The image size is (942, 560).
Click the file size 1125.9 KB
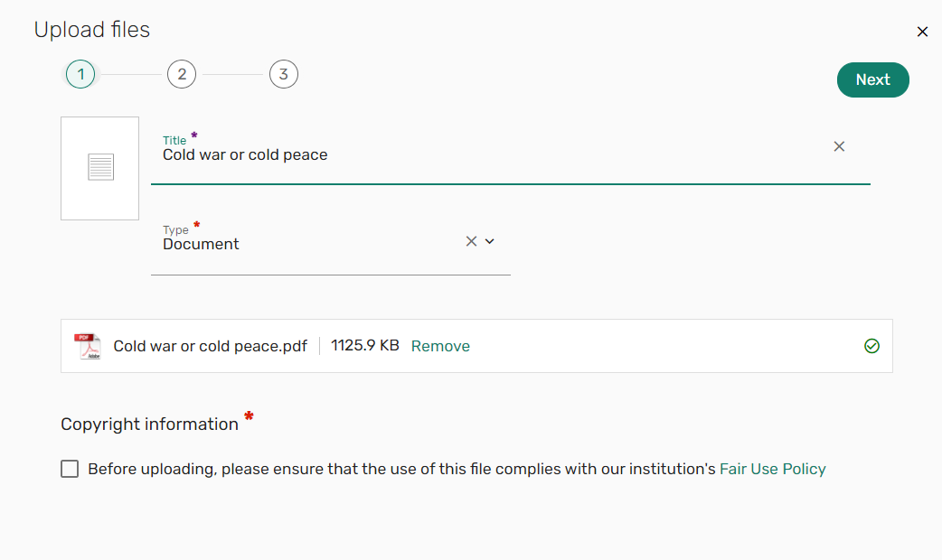(365, 346)
